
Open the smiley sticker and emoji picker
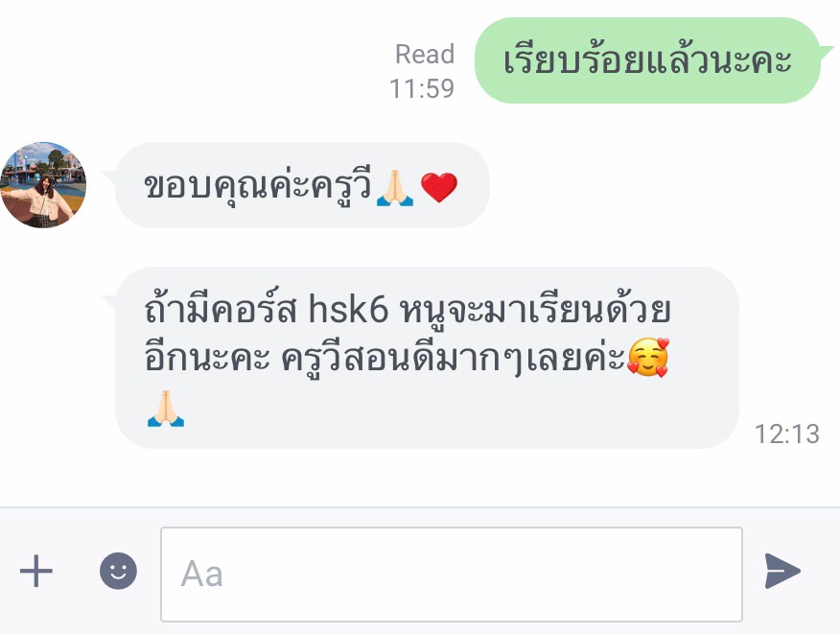point(118,571)
